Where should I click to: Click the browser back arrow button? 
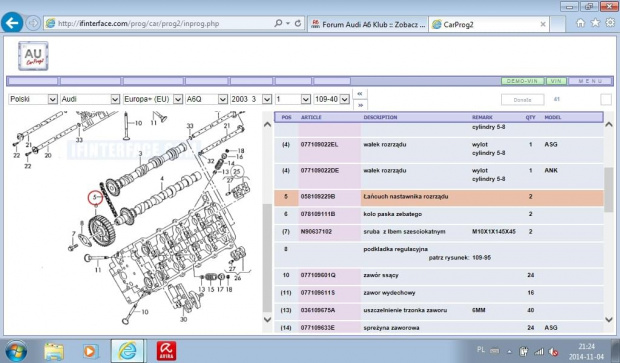12,23
